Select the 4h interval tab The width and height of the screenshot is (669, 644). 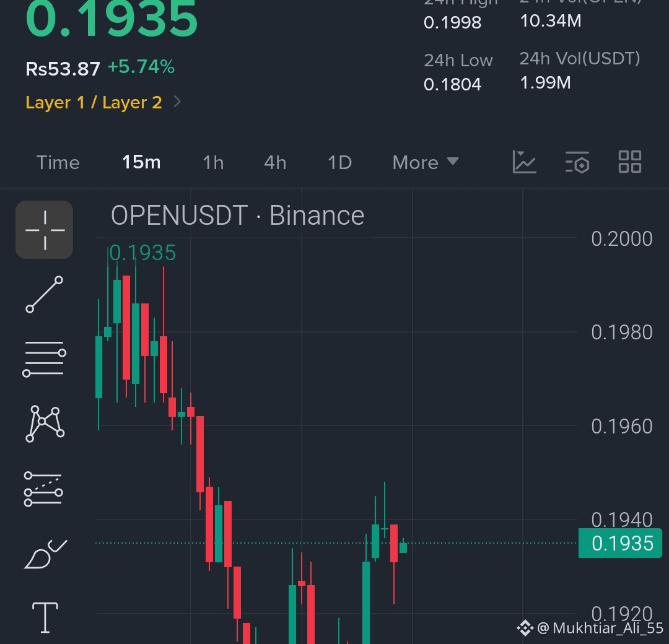click(275, 162)
